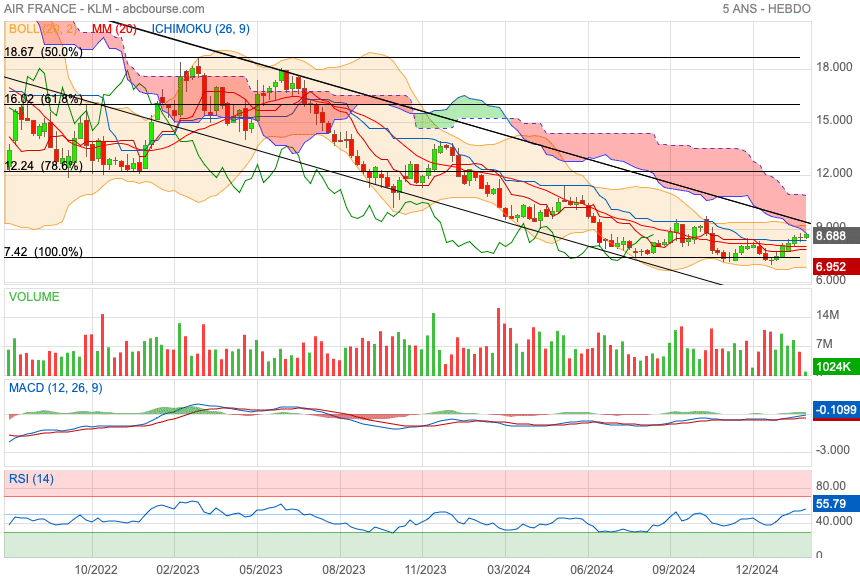
Task: Click the 10/2022 date on time axis
Action: point(98,569)
